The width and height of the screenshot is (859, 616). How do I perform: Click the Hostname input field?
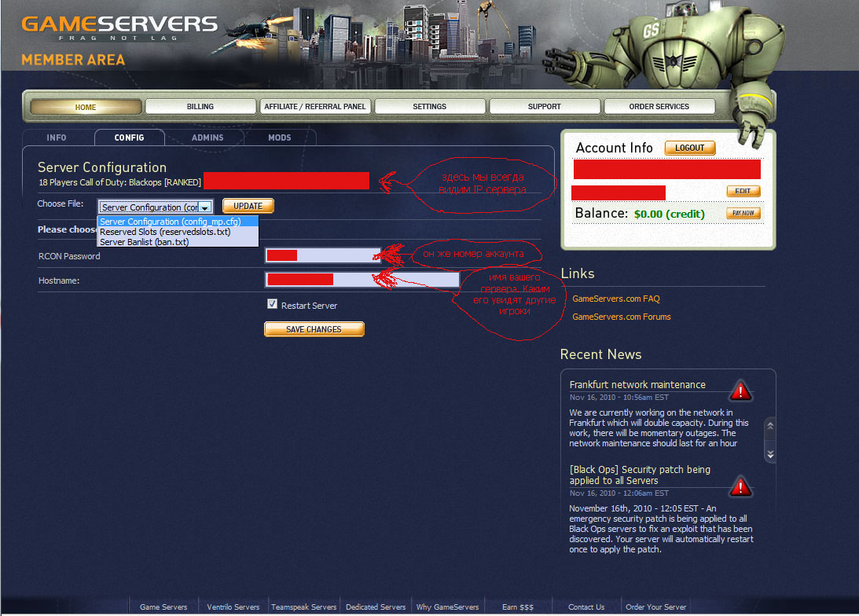362,279
